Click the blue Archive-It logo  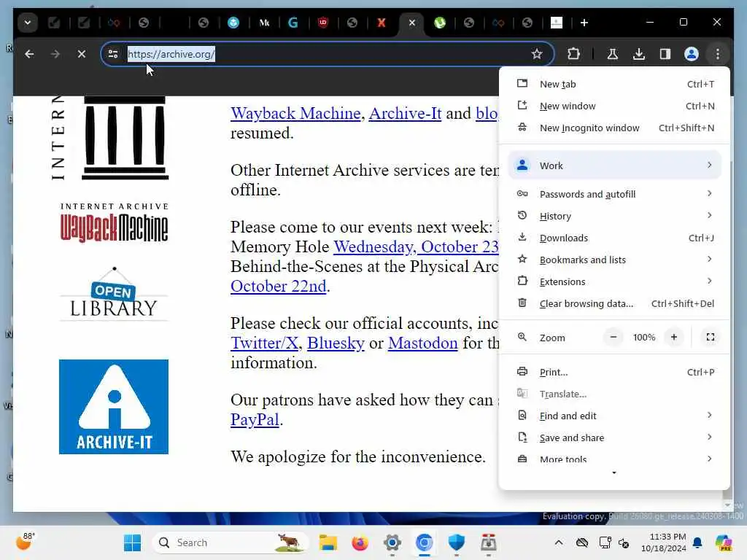114,407
